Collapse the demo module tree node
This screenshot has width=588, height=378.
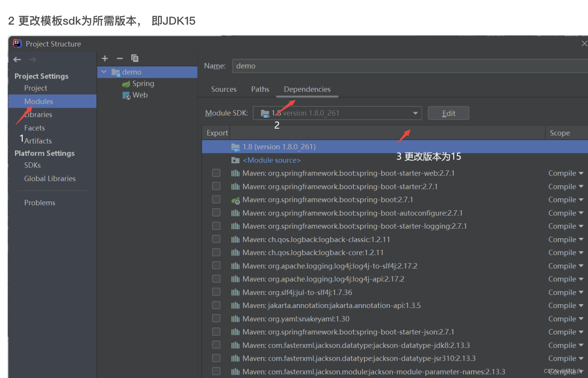pos(104,72)
